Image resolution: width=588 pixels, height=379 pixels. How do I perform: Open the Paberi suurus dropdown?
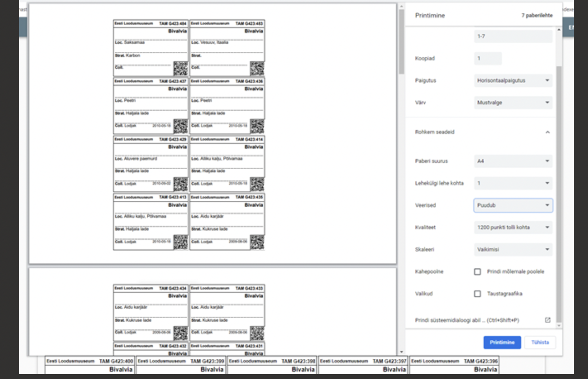point(513,161)
